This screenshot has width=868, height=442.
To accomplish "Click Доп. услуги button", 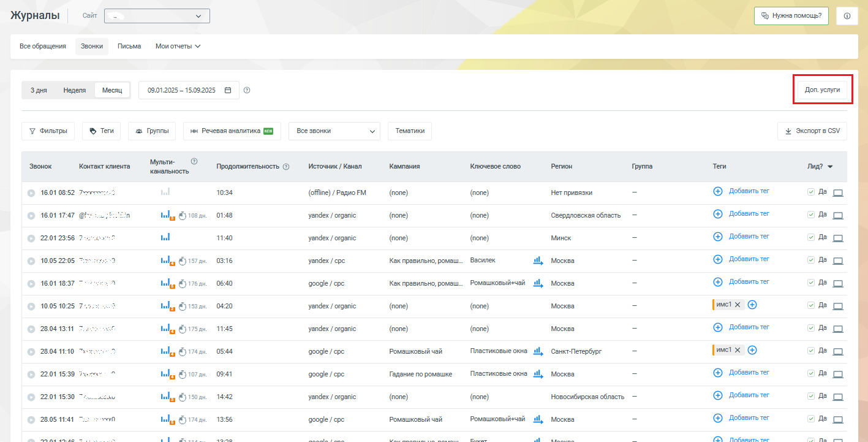I will tap(822, 90).
